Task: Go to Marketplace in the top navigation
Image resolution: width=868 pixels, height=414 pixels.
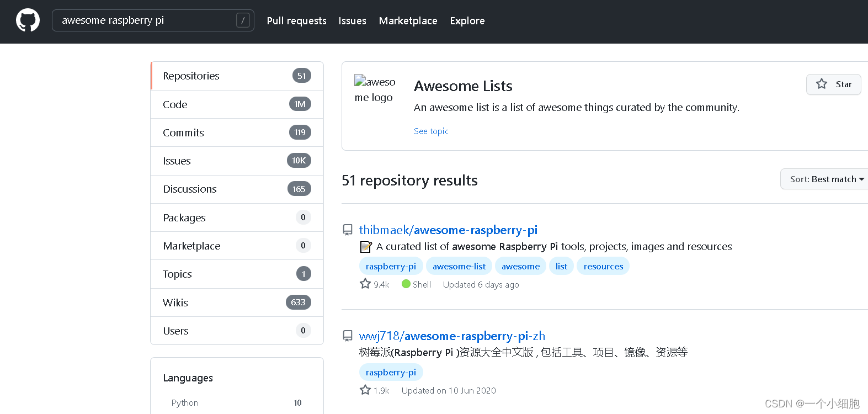Action: (x=408, y=21)
